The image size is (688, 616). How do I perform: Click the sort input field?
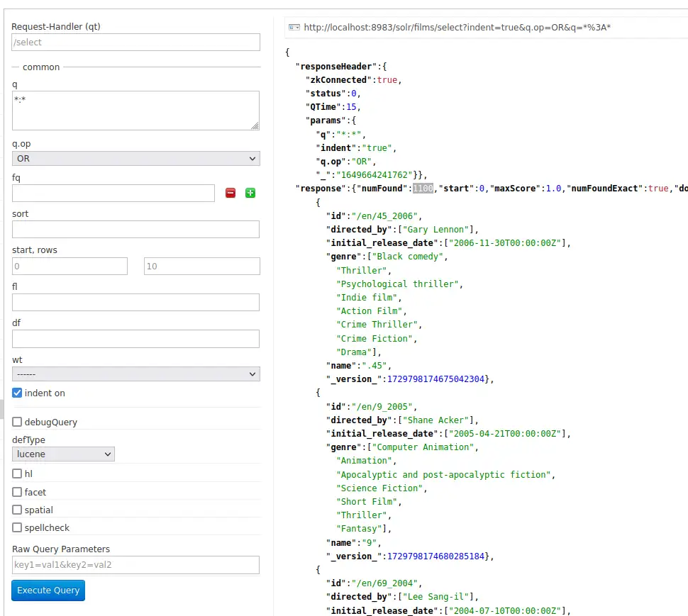[x=135, y=229]
